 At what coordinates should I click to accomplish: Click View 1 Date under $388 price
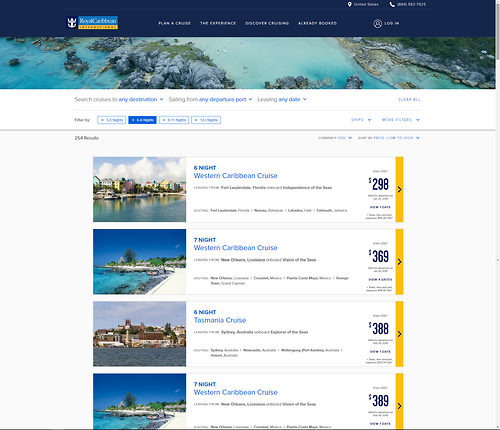380,352
